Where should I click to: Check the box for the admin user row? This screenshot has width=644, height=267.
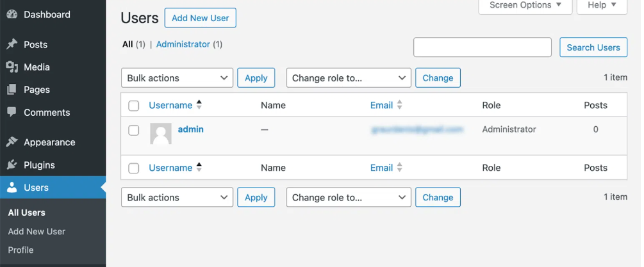[134, 130]
